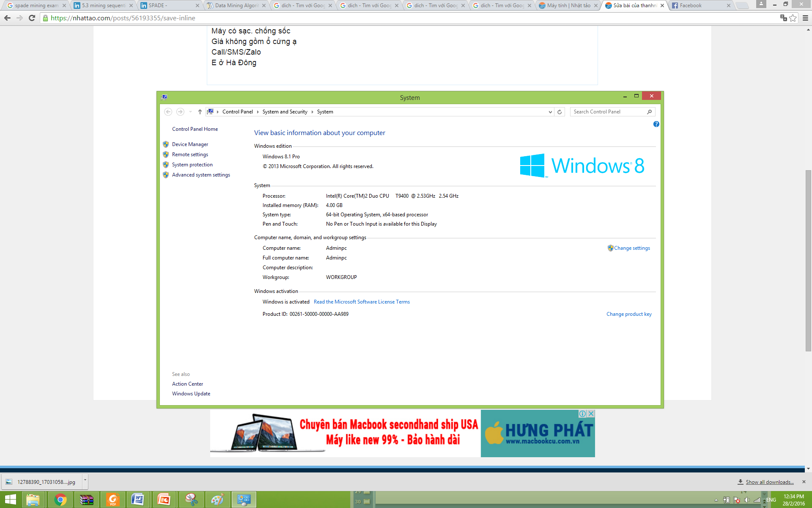This screenshot has width=812, height=508.
Task: Click the translate icon in address bar
Action: pyautogui.click(x=783, y=18)
